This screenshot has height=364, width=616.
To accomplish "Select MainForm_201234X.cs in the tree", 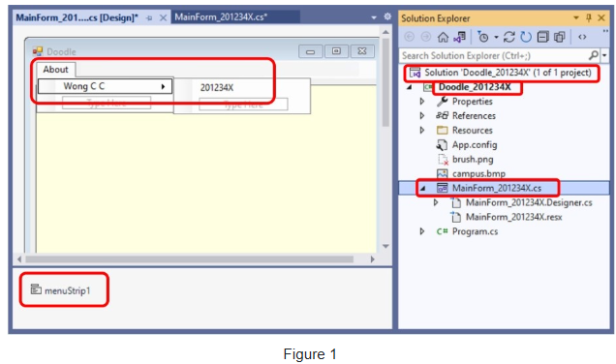I will pos(497,188).
